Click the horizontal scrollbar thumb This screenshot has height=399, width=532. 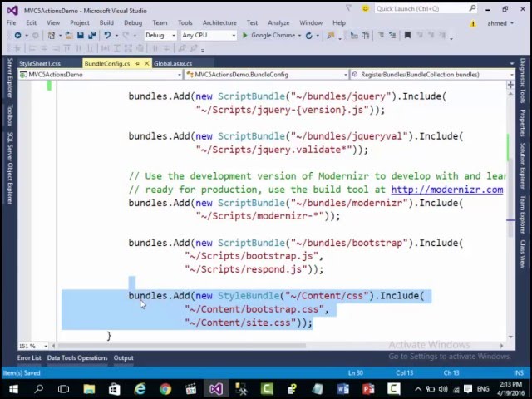coord(181,346)
